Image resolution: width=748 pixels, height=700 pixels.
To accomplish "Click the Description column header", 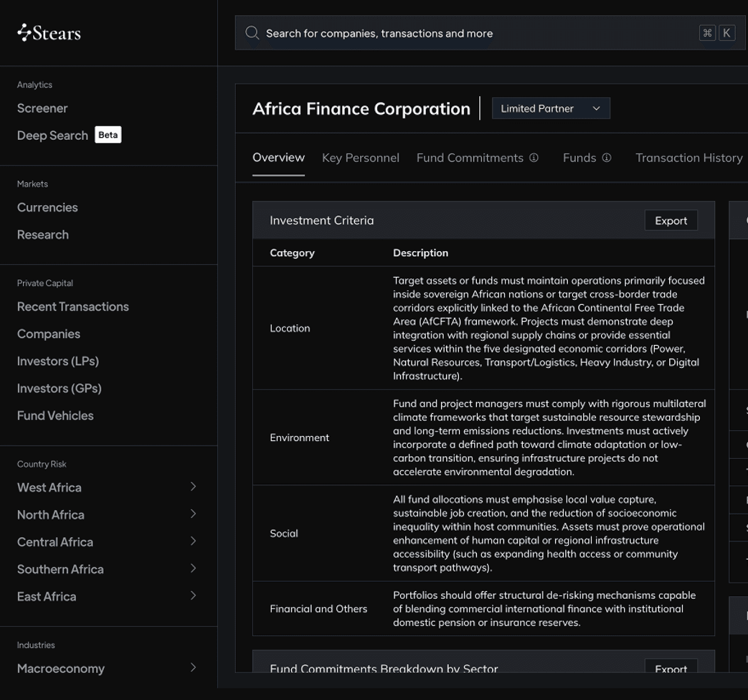I will coord(421,253).
